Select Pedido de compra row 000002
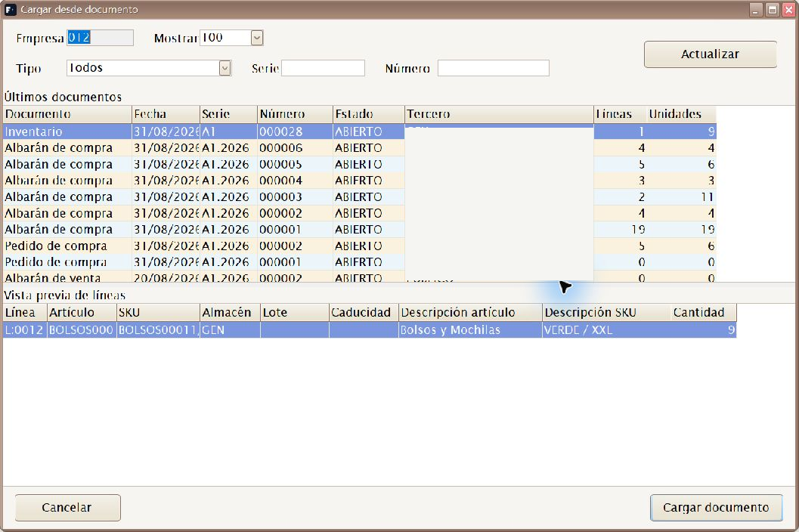 359,246
